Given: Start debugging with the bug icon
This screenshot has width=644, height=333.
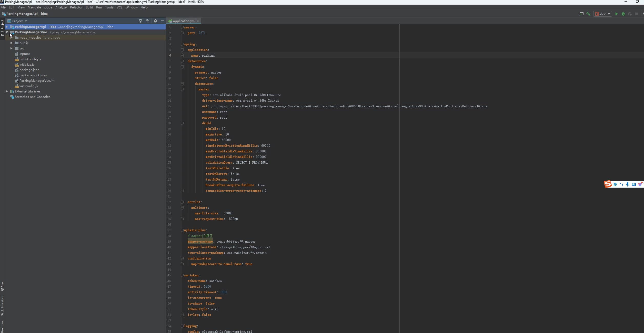Looking at the screenshot, I should (x=623, y=14).
